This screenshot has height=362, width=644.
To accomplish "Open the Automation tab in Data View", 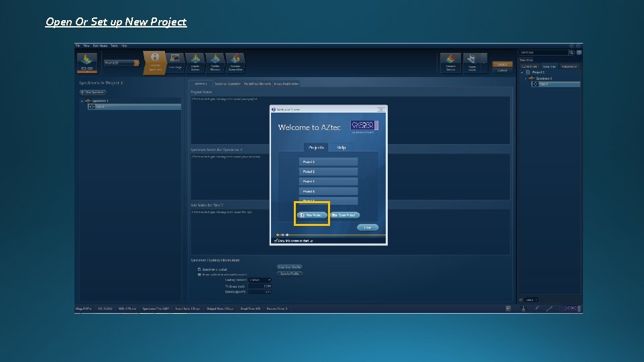I will tap(569, 66).
